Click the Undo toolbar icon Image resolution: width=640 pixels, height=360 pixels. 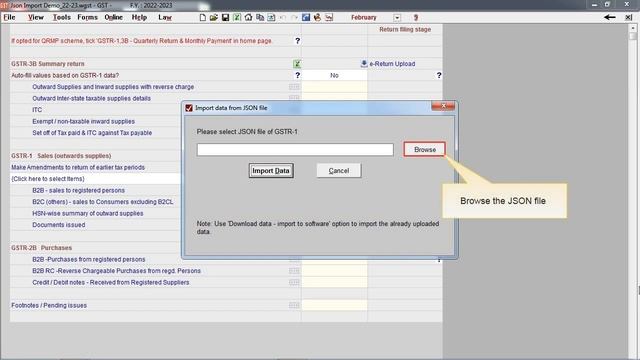283,18
